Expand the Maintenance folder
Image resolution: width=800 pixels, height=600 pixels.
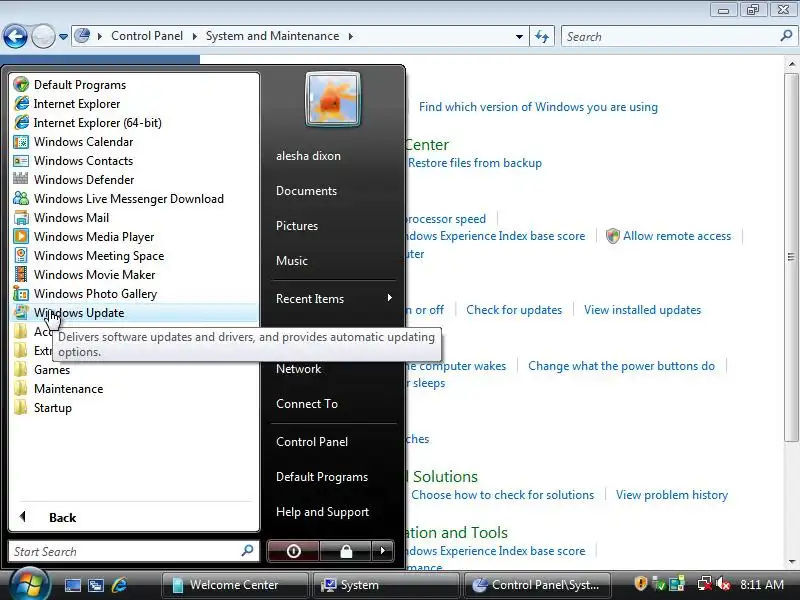[x=68, y=389]
